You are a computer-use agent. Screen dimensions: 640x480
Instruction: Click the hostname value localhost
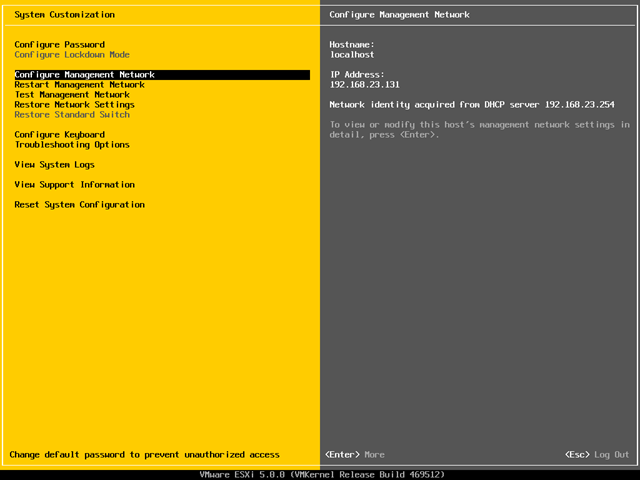(352, 55)
